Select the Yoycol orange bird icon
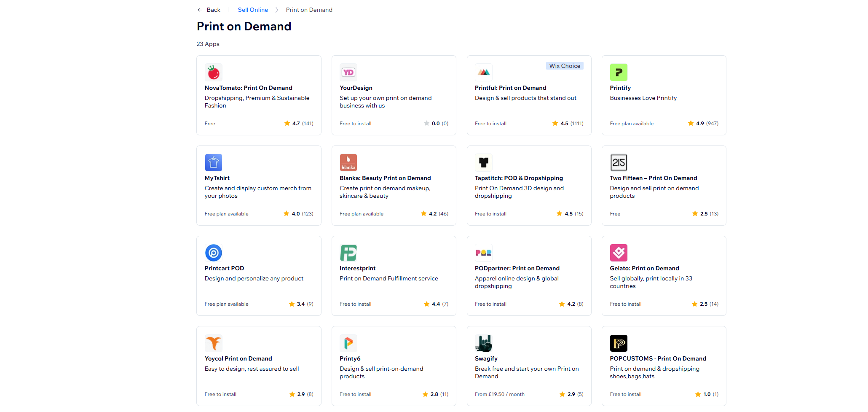Image resolution: width=868 pixels, height=412 pixels. [x=213, y=343]
